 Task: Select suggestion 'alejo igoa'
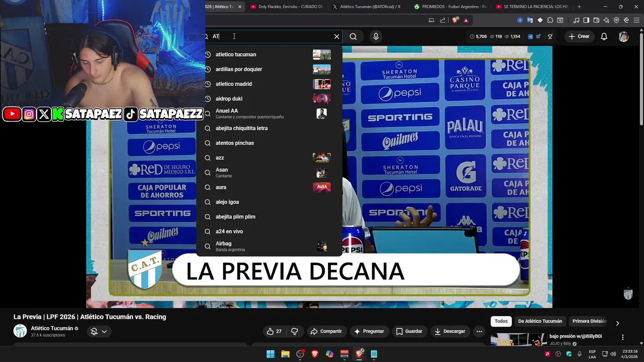coord(269,202)
